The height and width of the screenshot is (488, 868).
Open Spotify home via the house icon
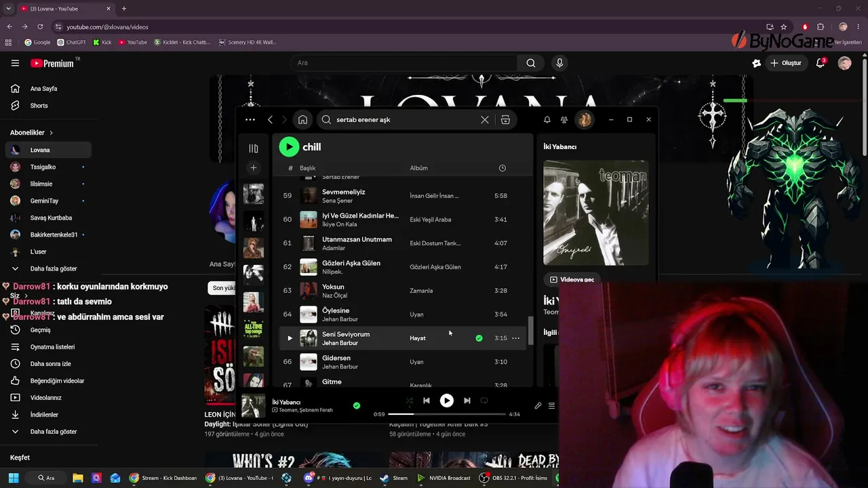click(302, 120)
